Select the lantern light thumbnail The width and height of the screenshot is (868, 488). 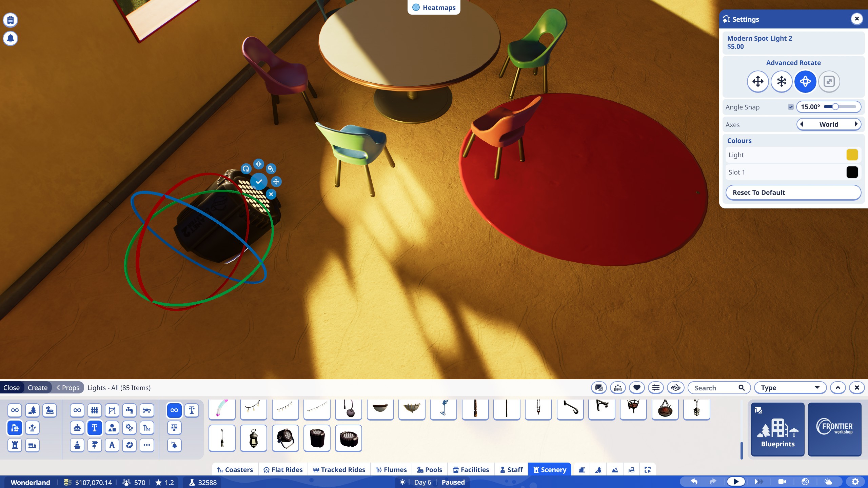254,438
